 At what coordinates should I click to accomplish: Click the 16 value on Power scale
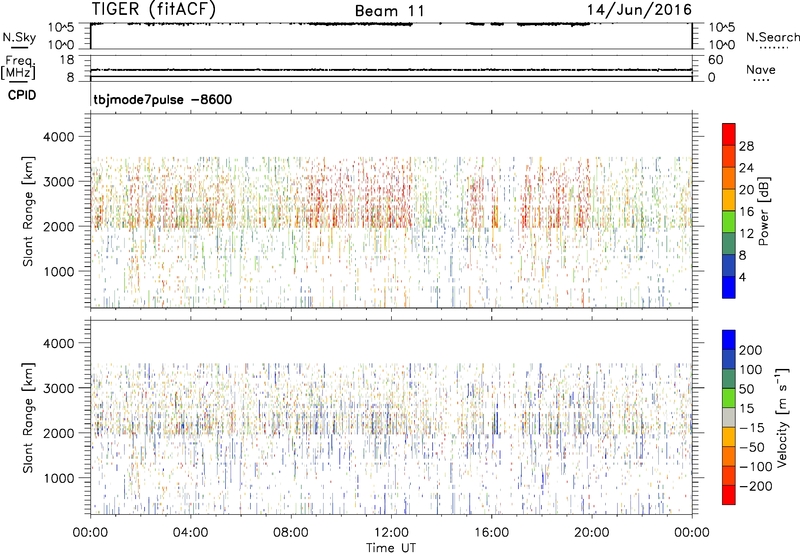coord(746,212)
